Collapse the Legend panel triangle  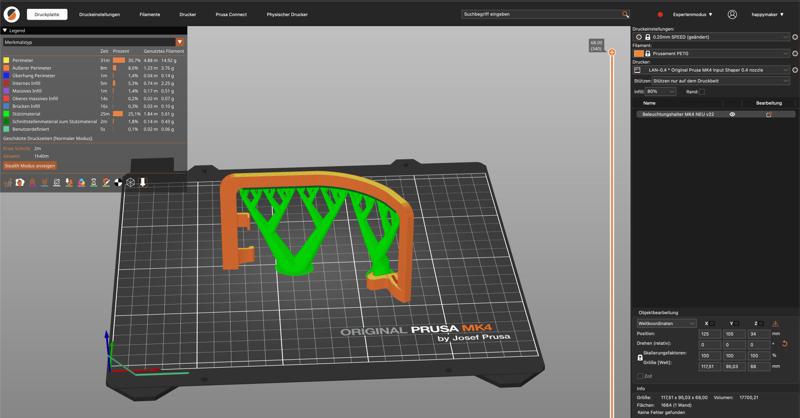click(5, 31)
